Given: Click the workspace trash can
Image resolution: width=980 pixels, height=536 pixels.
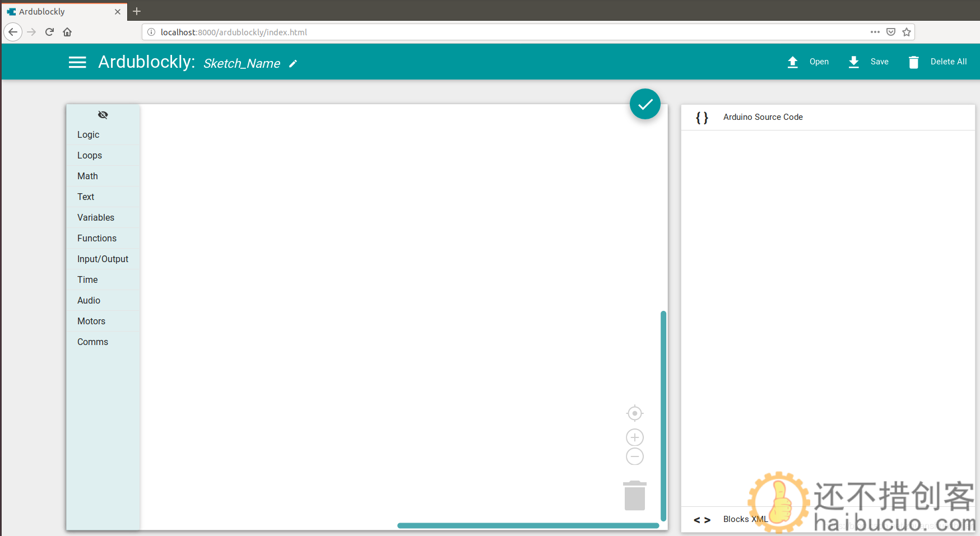Looking at the screenshot, I should [x=635, y=496].
